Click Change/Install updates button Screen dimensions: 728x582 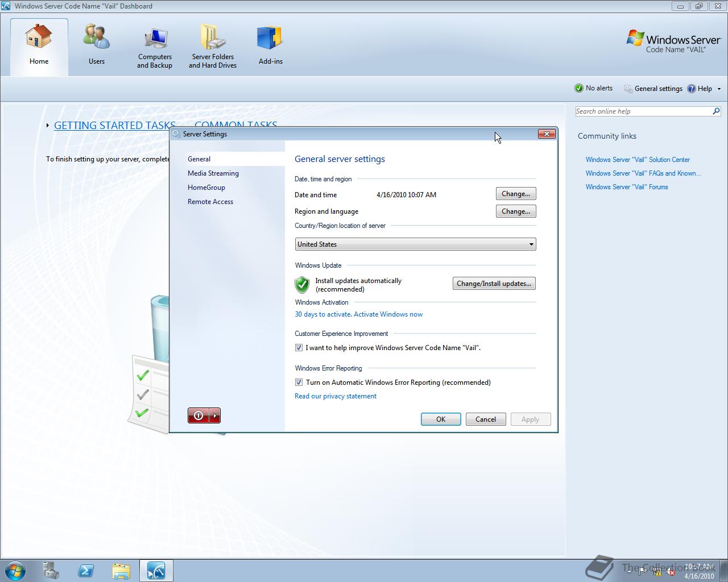point(494,284)
